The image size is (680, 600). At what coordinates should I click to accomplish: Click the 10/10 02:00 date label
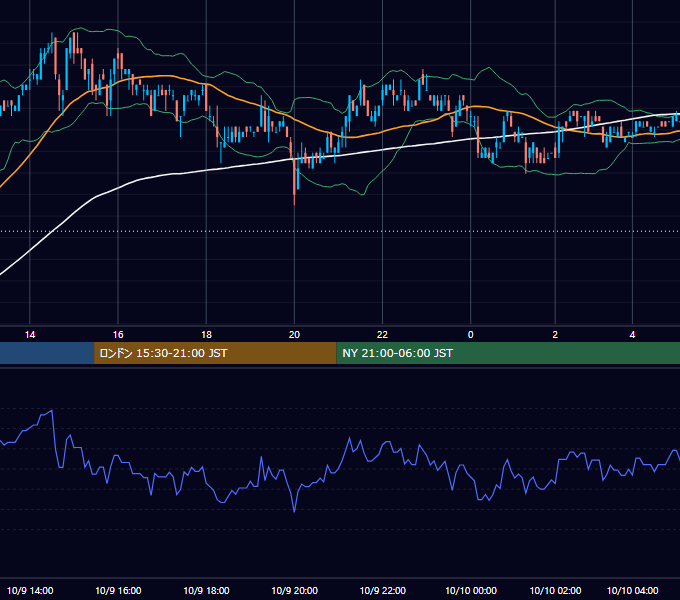[x=556, y=590]
